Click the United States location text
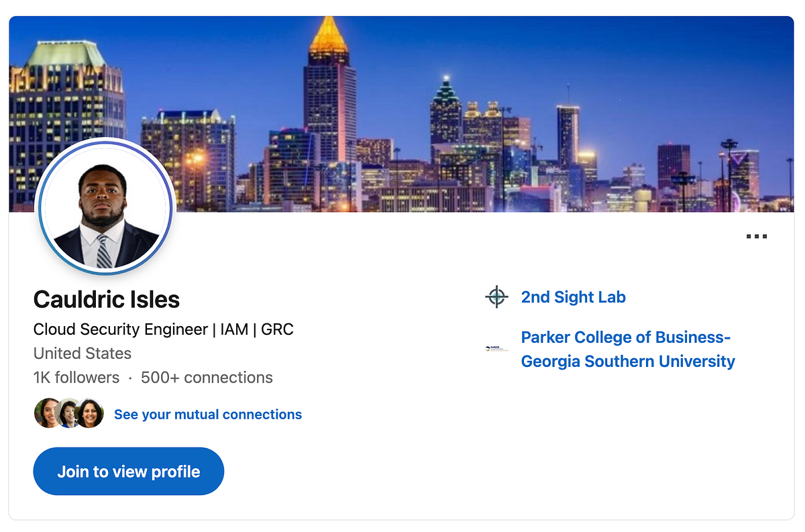Viewport: 805px width, 532px height. (83, 354)
